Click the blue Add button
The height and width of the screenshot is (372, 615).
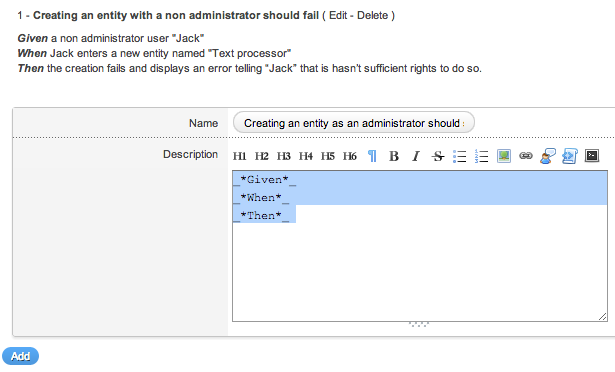click(x=20, y=356)
